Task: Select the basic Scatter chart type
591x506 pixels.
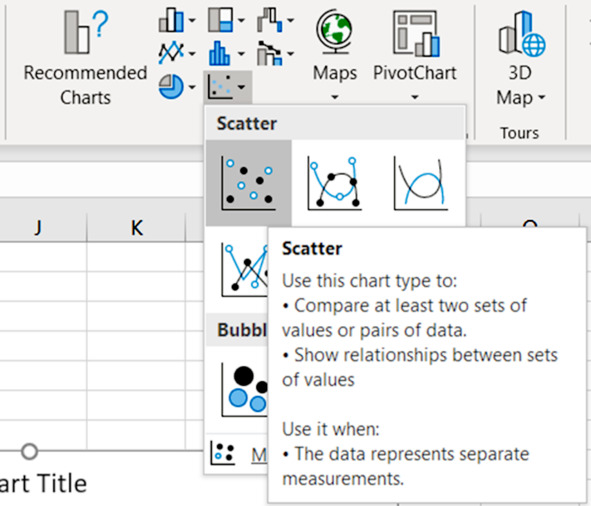Action: click(x=248, y=183)
